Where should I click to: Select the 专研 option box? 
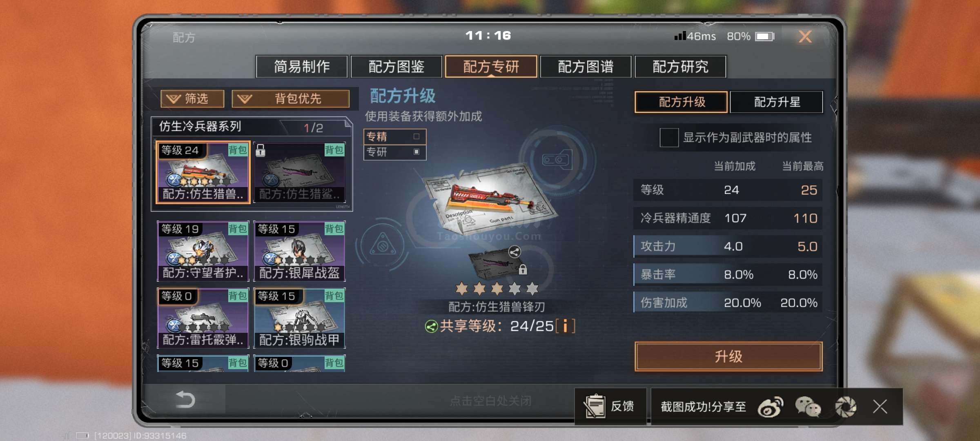[395, 152]
